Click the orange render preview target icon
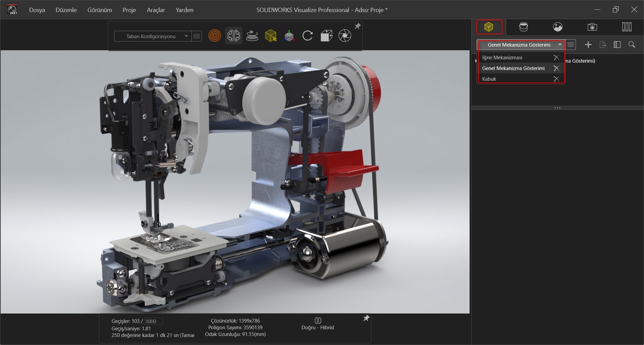 tap(214, 36)
